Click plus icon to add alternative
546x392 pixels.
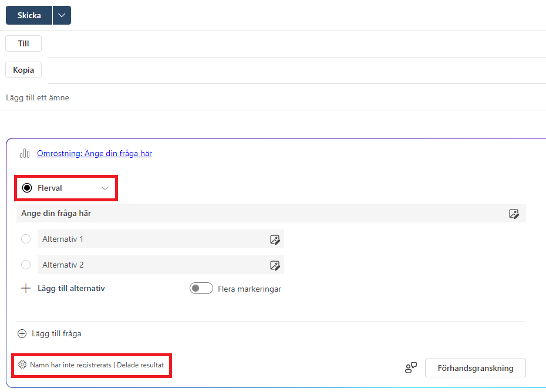click(x=26, y=288)
